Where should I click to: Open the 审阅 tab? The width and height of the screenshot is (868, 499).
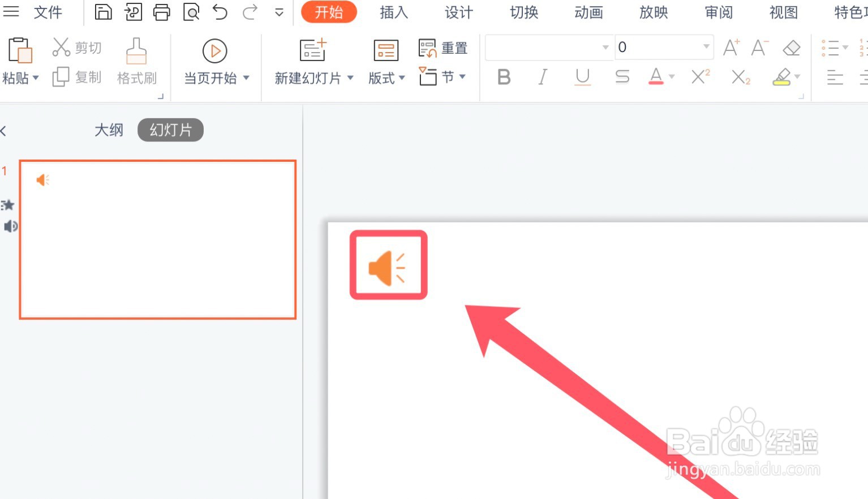tap(719, 12)
